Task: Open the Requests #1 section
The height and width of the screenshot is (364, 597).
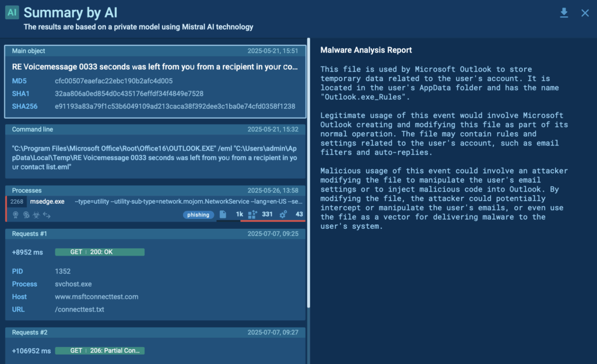Action: [x=155, y=234]
